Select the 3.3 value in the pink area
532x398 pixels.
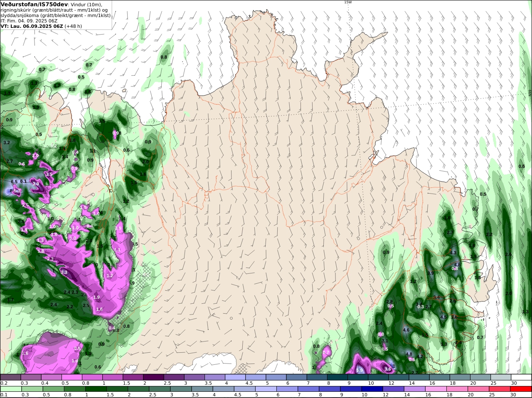click(64, 273)
